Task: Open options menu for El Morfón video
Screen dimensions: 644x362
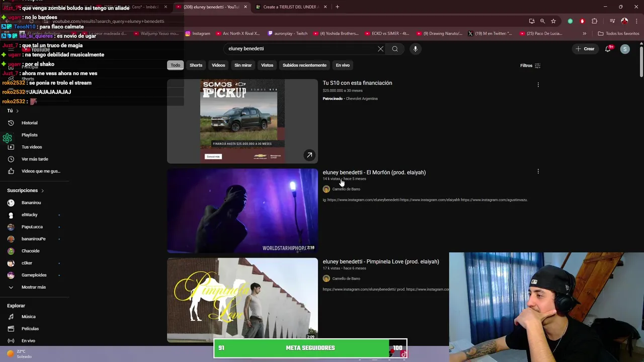Action: click(538, 172)
